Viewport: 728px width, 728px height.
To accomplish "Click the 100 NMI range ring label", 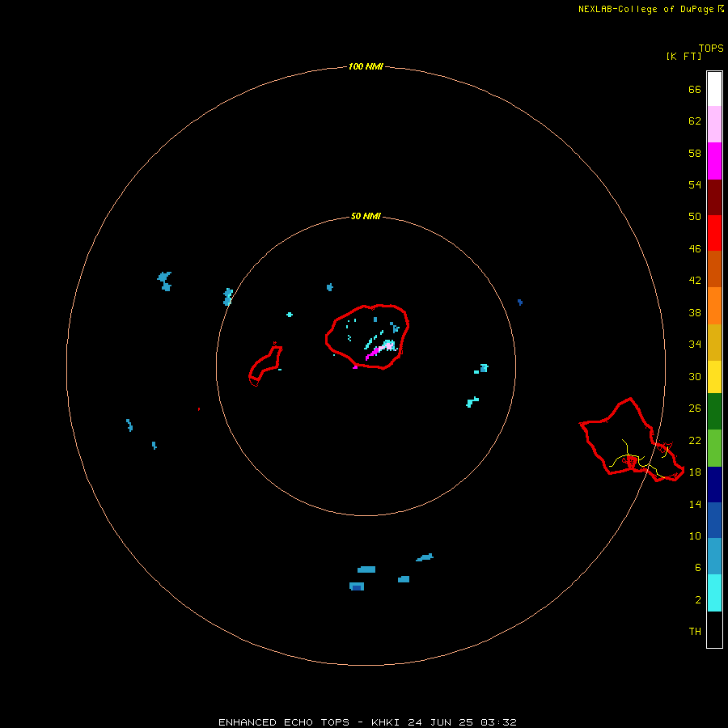I will click(366, 66).
